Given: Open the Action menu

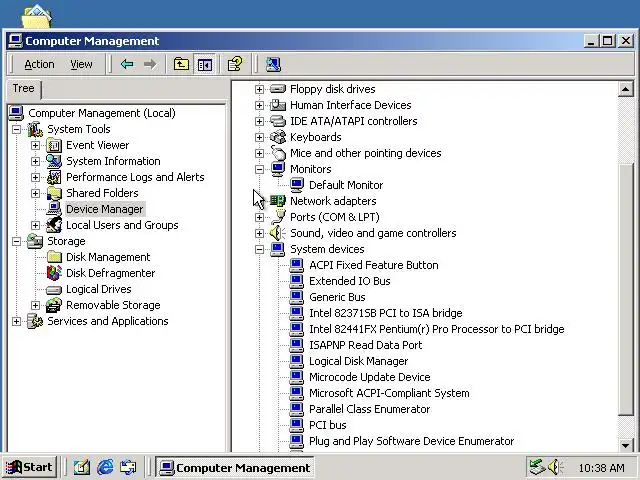Looking at the screenshot, I should (x=39, y=64).
